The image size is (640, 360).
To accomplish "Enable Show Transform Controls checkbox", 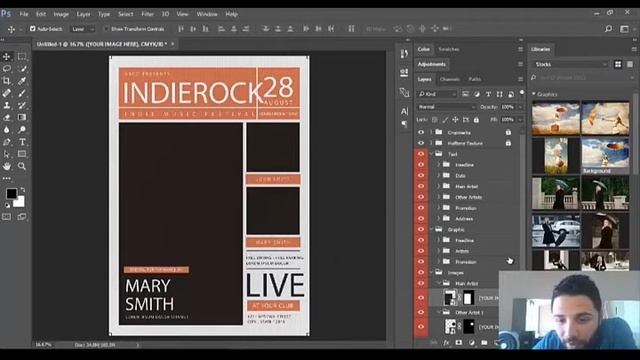I will [x=107, y=29].
